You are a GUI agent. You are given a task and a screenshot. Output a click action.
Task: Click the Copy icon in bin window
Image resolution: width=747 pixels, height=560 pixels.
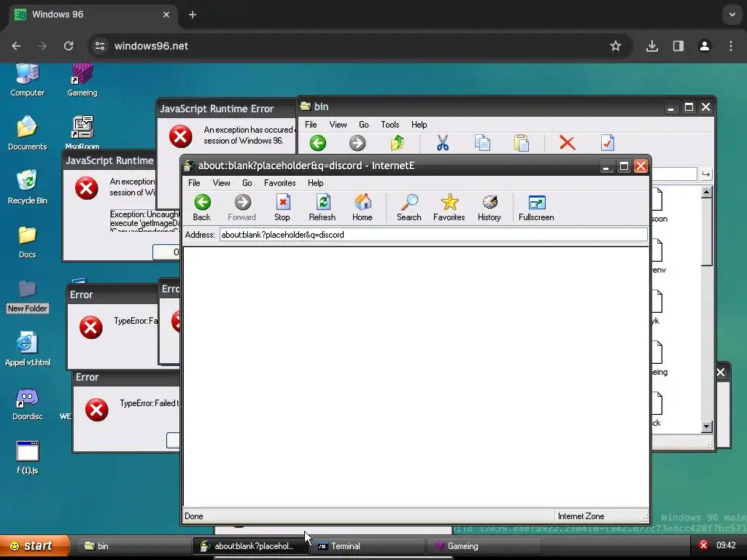pyautogui.click(x=482, y=143)
